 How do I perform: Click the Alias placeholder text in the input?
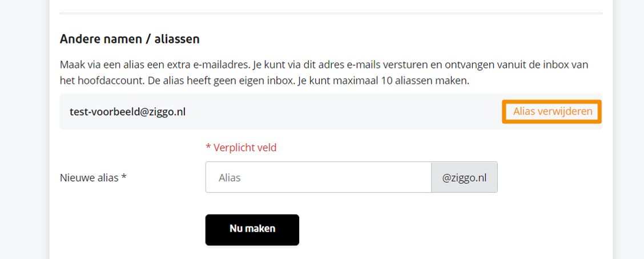coord(230,177)
